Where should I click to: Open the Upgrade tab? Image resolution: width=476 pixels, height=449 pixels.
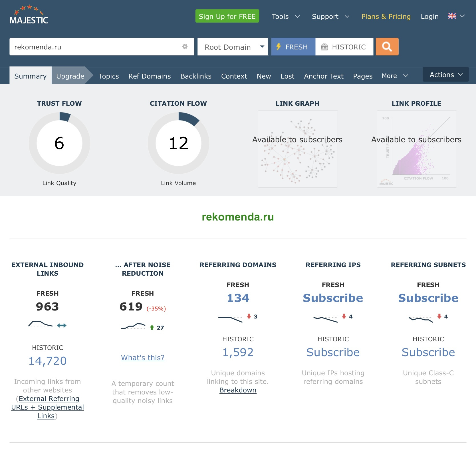point(70,76)
